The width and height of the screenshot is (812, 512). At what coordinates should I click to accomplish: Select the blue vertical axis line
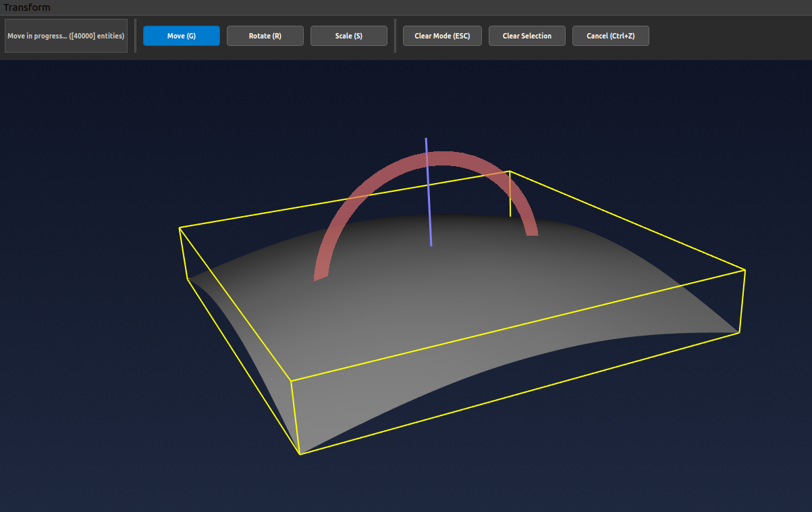429,203
